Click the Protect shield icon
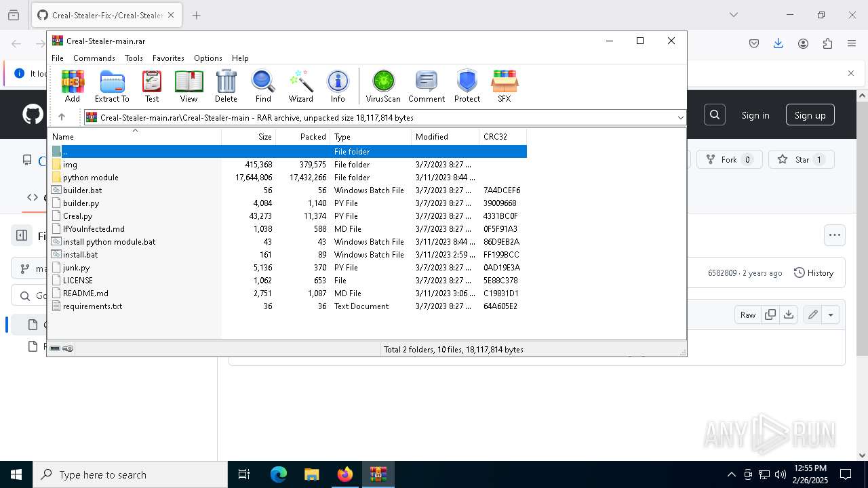Viewport: 868px width, 488px height. point(467,86)
